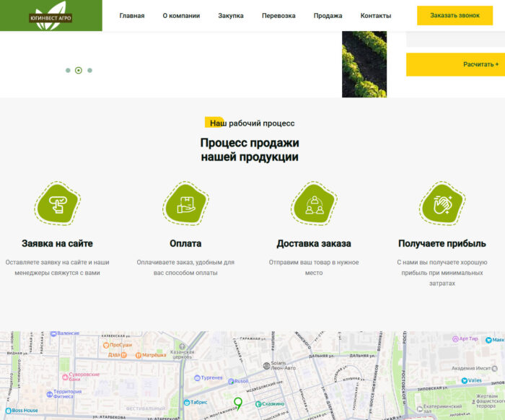Viewport: 505px width, 420px height.
Task: Click the Расчитать + button
Action: pyautogui.click(x=455, y=64)
